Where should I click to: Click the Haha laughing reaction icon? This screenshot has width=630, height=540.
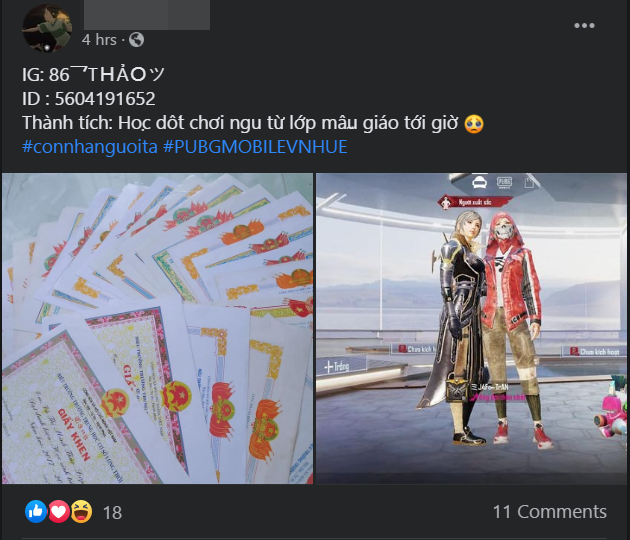click(x=82, y=511)
